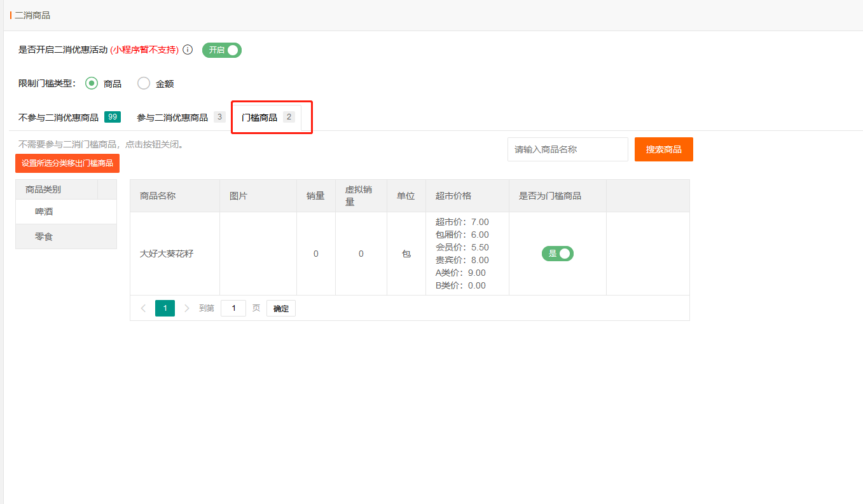Click page number 1 in pagination
863x504 pixels.
click(x=165, y=308)
